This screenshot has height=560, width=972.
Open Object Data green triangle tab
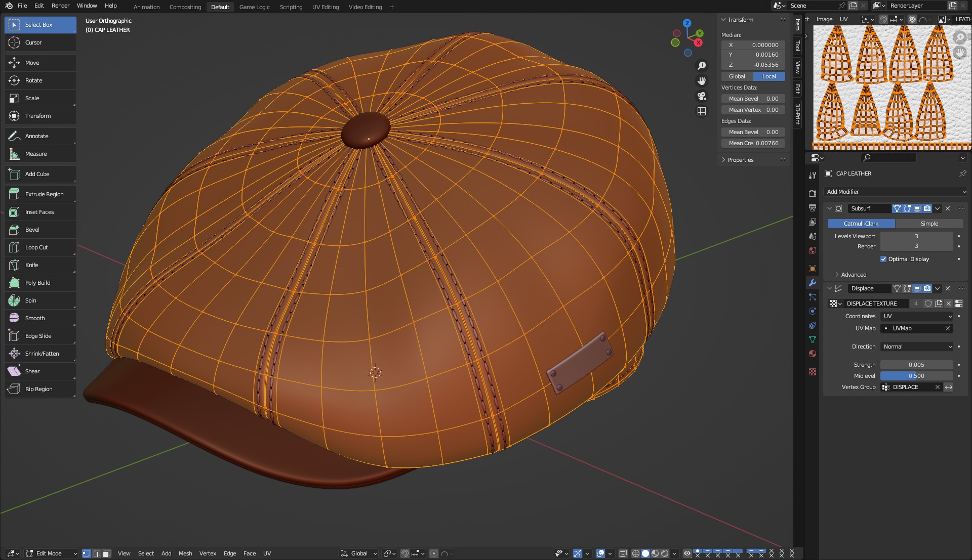point(813,339)
